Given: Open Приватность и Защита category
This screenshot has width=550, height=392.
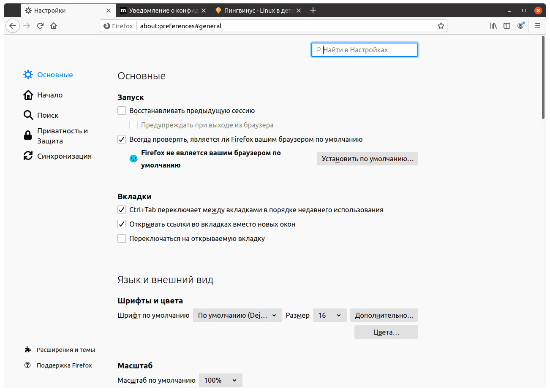Looking at the screenshot, I should pos(56,135).
